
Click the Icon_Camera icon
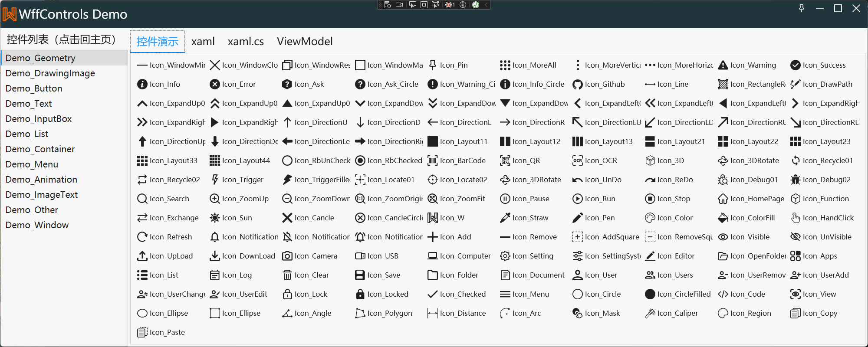(287, 256)
